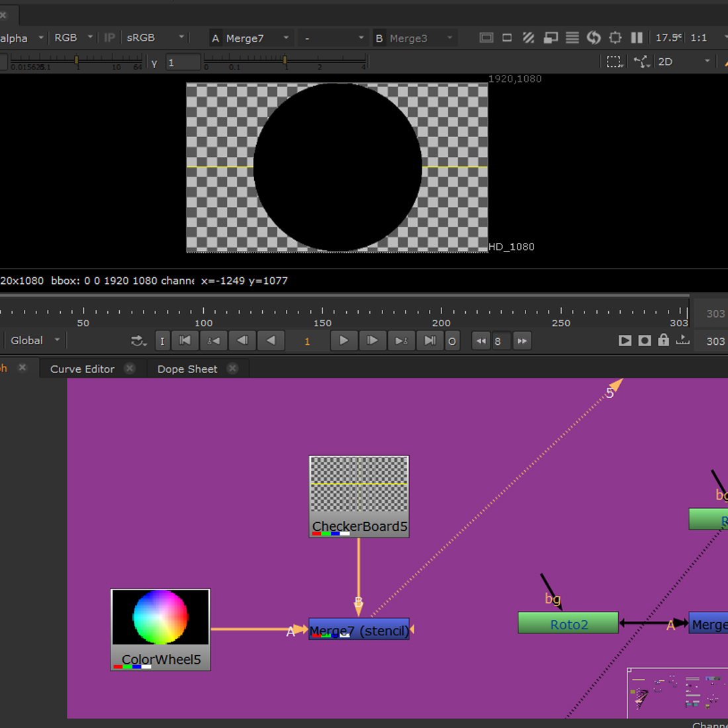This screenshot has width=728, height=728.
Task: Jump to the first frame
Action: coord(185,341)
